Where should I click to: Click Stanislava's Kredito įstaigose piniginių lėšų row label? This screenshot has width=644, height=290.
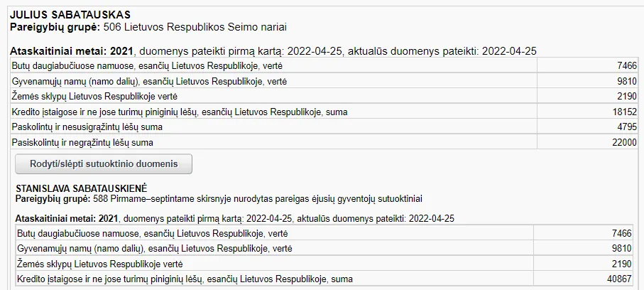(x=185, y=279)
